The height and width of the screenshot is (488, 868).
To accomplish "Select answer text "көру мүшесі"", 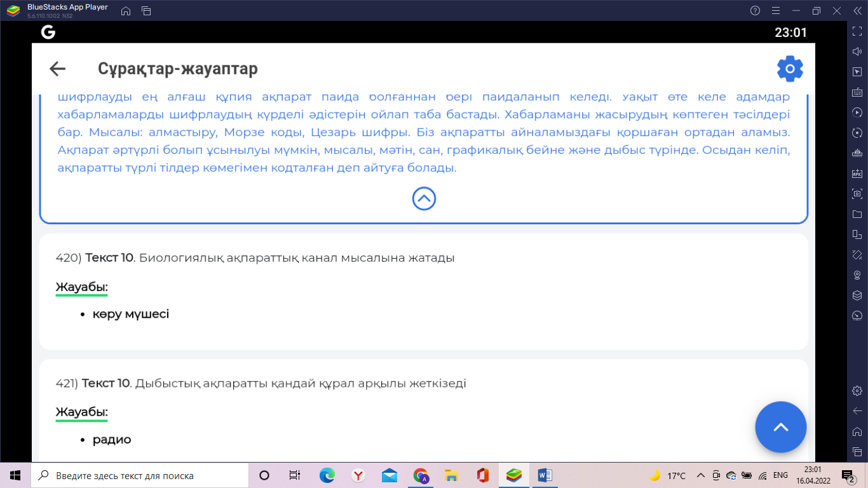I will coord(131,314).
